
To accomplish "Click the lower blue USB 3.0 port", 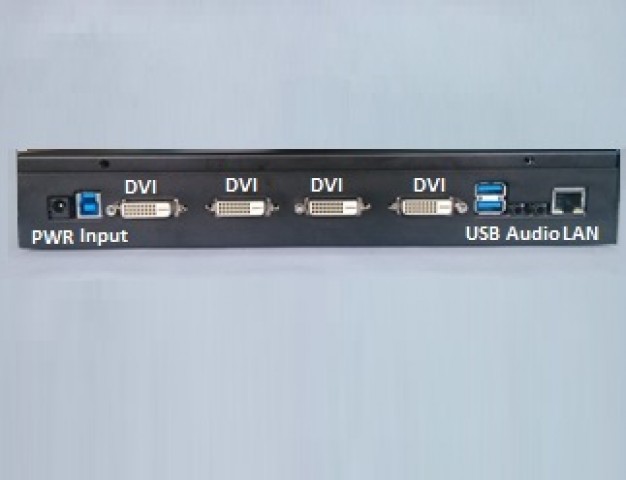I will (490, 206).
